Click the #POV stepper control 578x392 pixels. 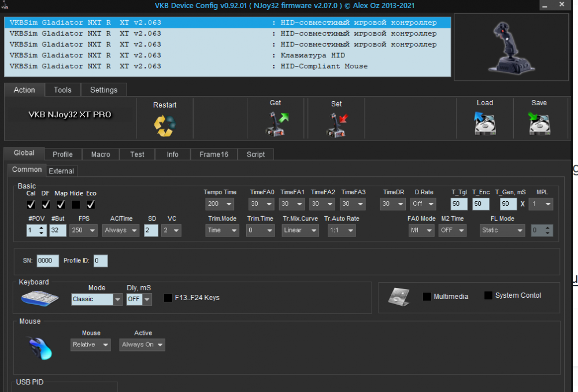36,230
